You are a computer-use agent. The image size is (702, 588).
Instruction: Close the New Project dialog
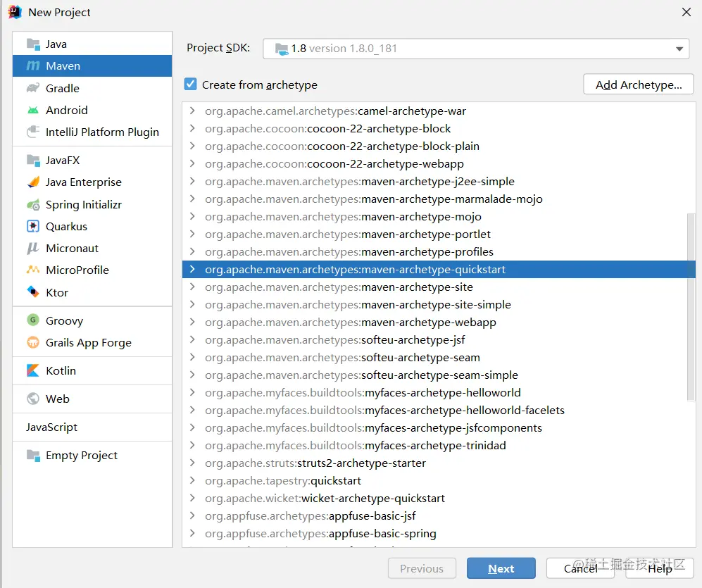click(x=687, y=12)
